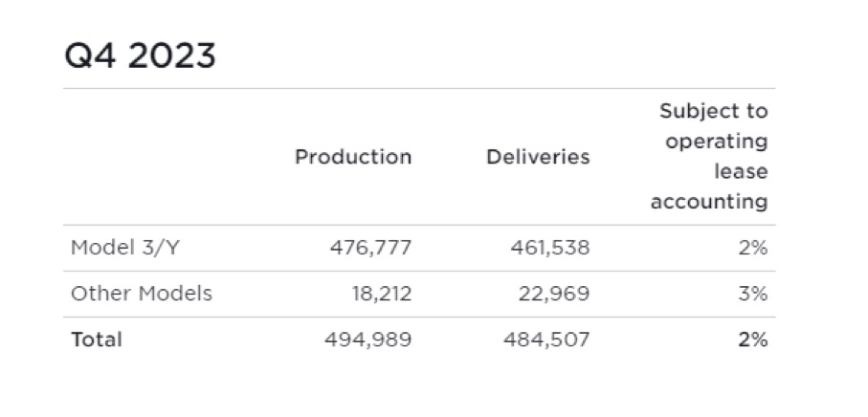The height and width of the screenshot is (417, 868).
Task: Click the word accounting in header
Action: point(709,202)
